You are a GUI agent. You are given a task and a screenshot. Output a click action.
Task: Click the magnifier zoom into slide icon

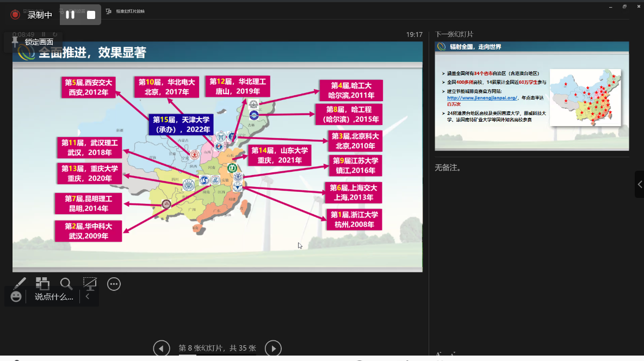point(66,283)
